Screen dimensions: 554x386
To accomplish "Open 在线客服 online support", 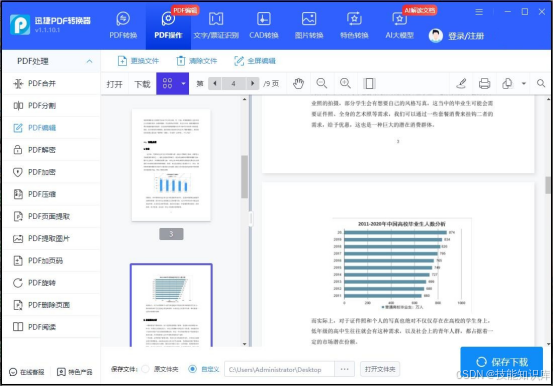I will coord(27,372).
